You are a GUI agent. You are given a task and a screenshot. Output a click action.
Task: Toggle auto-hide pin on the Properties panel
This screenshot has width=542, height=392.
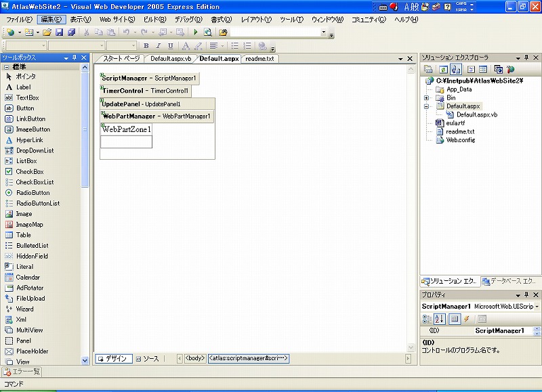pyautogui.click(x=526, y=295)
